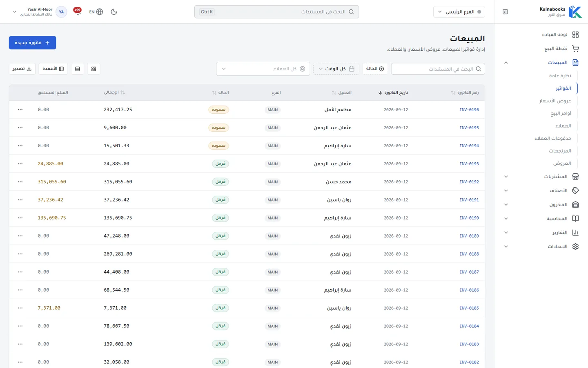
Task: Collapse the sidebar panel toggle icon
Action: pyautogui.click(x=505, y=12)
